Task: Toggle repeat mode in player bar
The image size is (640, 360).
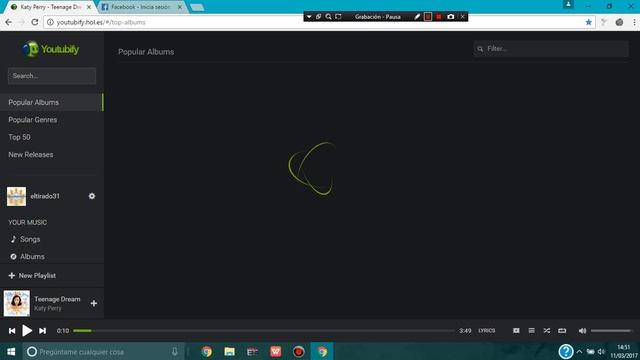Action: tap(562, 331)
